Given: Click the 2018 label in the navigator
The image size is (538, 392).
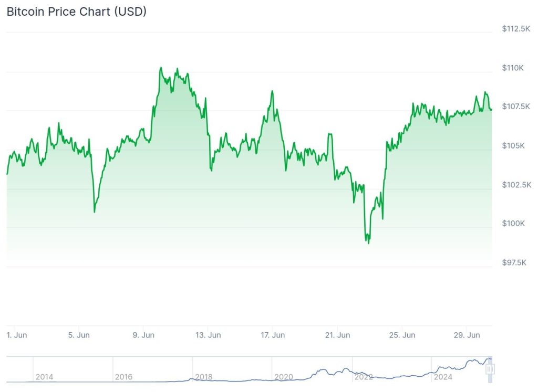Looking at the screenshot, I should point(203,377).
